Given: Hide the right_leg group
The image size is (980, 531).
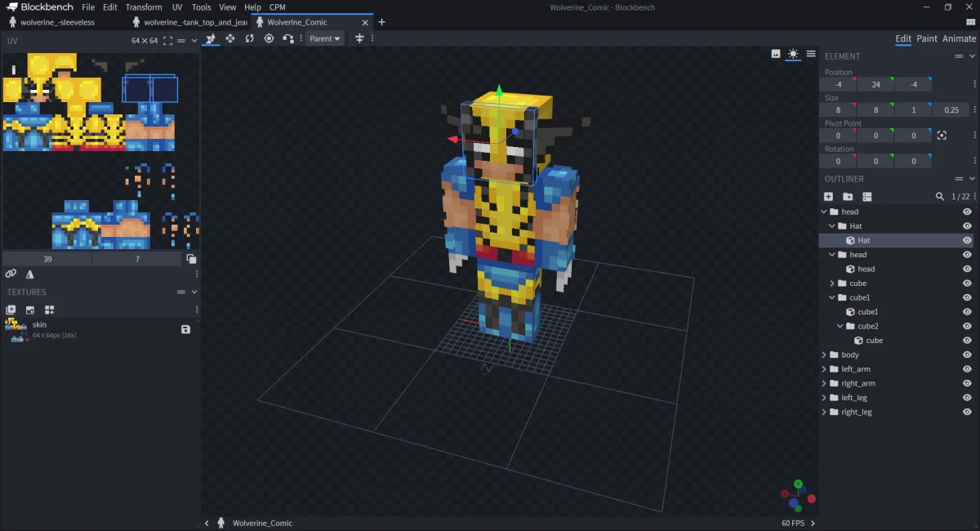Looking at the screenshot, I should (x=967, y=412).
